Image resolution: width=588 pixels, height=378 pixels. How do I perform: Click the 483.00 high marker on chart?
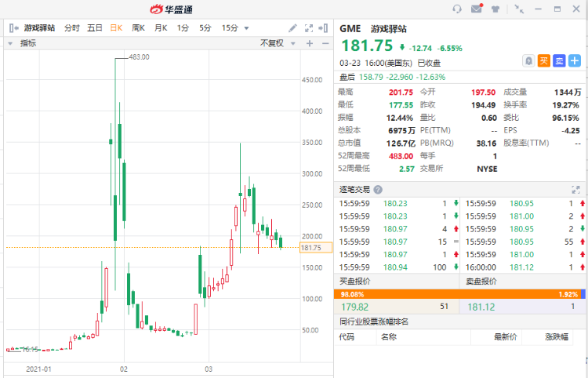[x=139, y=57]
